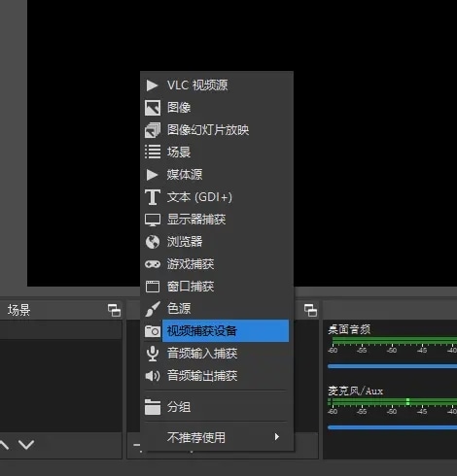The width and height of the screenshot is (457, 476).
Task: Adjust 桌面音频 volume slider
Action: (x=392, y=366)
